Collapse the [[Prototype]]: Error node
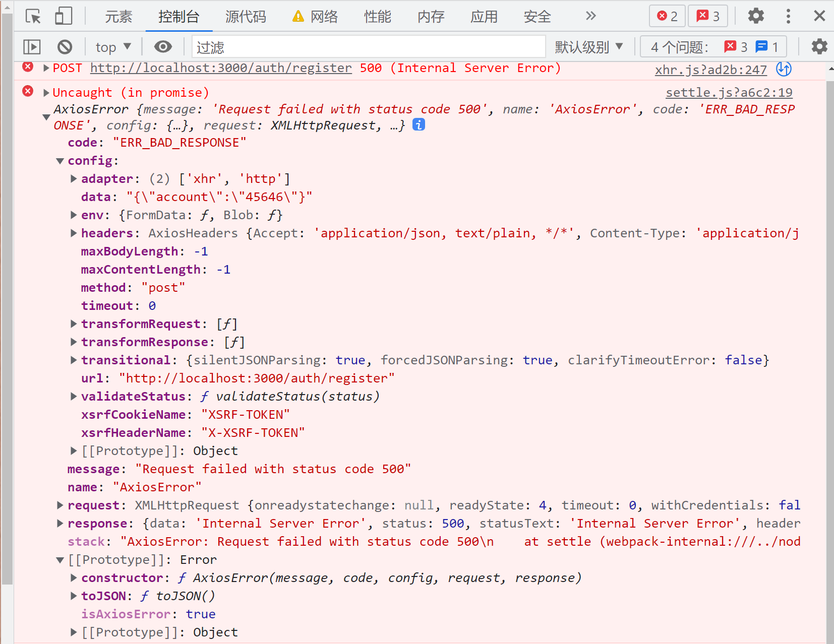Viewport: 834px width, 644px height. click(60, 560)
